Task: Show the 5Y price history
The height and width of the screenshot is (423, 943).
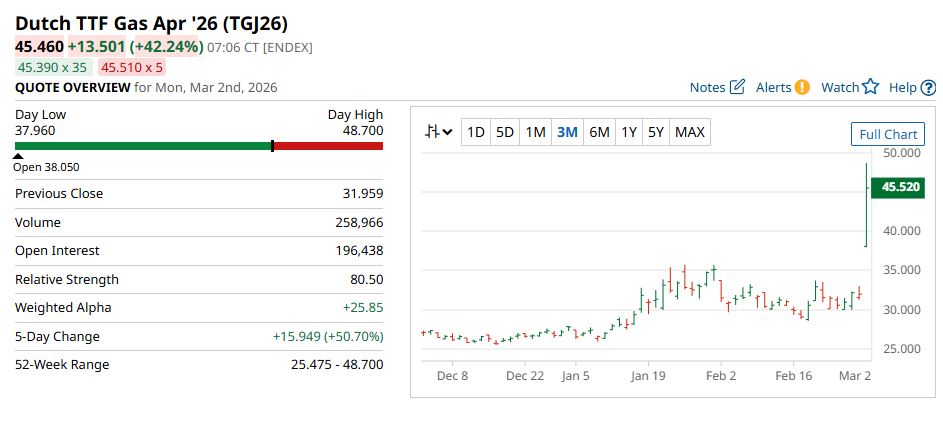Action: pos(655,132)
